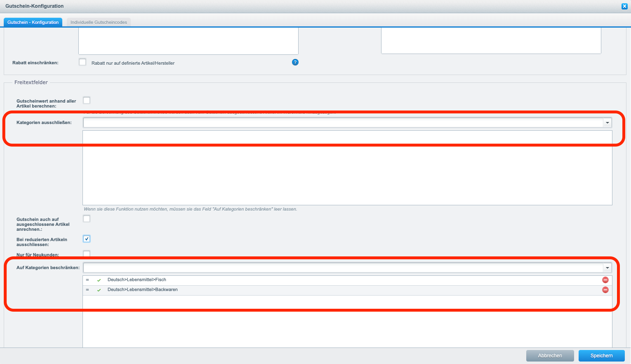This screenshot has width=631, height=364.
Task: Click the blue help icon beside Rabatt einschränken
Action: (x=295, y=62)
